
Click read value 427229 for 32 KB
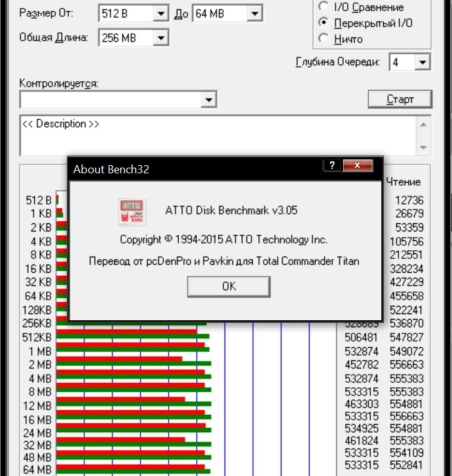tap(406, 282)
